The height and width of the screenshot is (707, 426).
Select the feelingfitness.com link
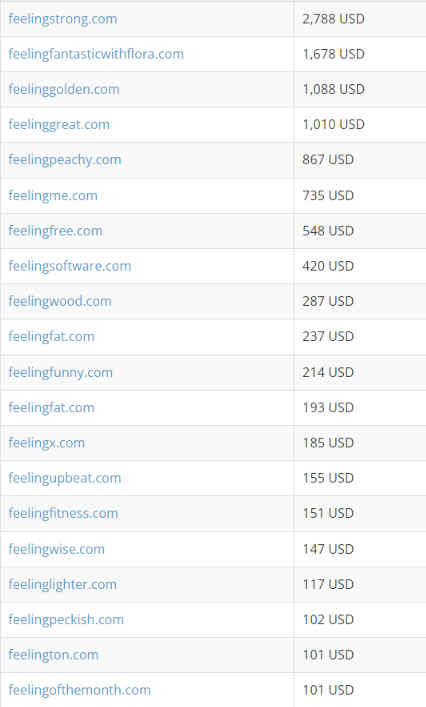[63, 513]
